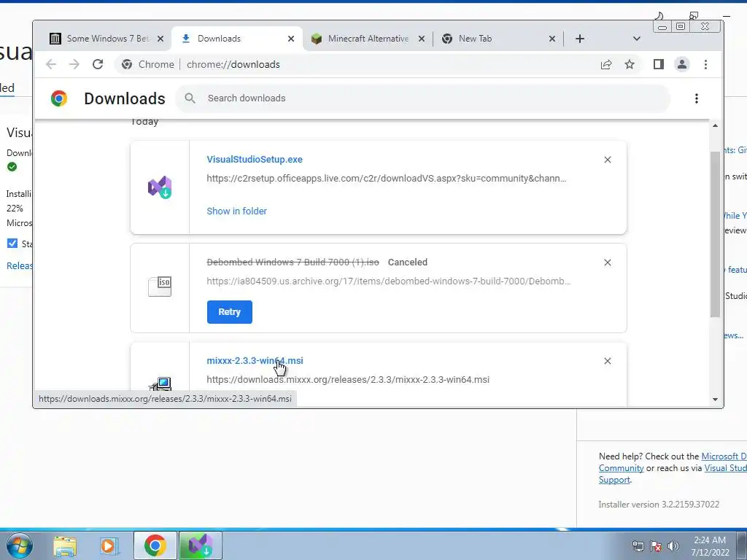The image size is (747, 560).
Task: Open the volume speaker tray icon
Action: coord(673,546)
